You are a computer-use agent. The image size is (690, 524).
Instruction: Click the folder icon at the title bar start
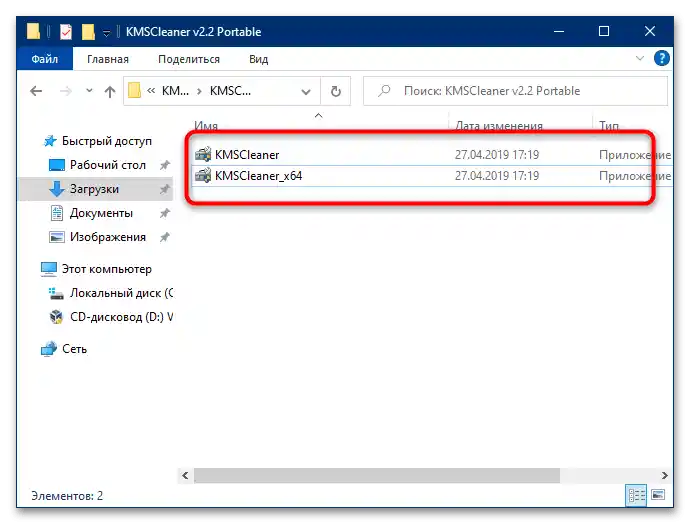coord(33,32)
